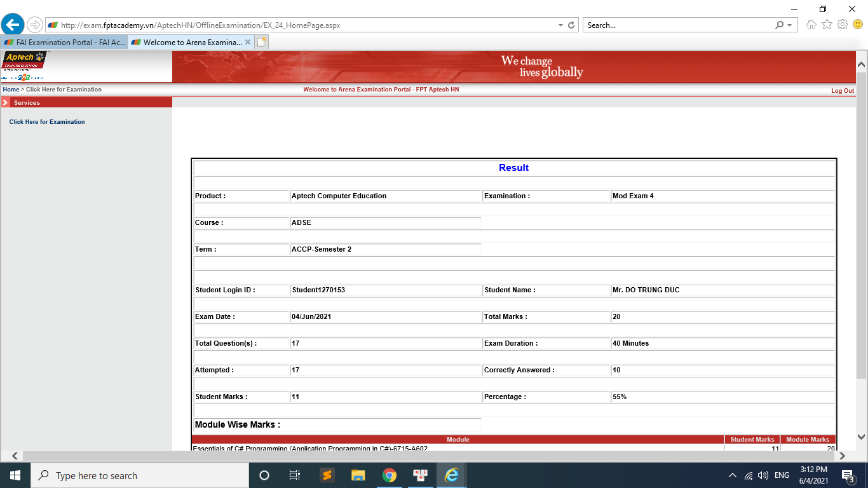Expand the Services section arrow
This screenshot has height=488, width=868.
click(5, 102)
